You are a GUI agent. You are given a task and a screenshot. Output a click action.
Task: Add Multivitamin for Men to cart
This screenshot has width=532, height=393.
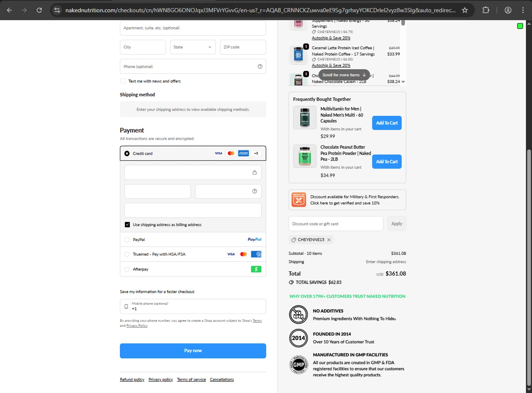tap(387, 123)
